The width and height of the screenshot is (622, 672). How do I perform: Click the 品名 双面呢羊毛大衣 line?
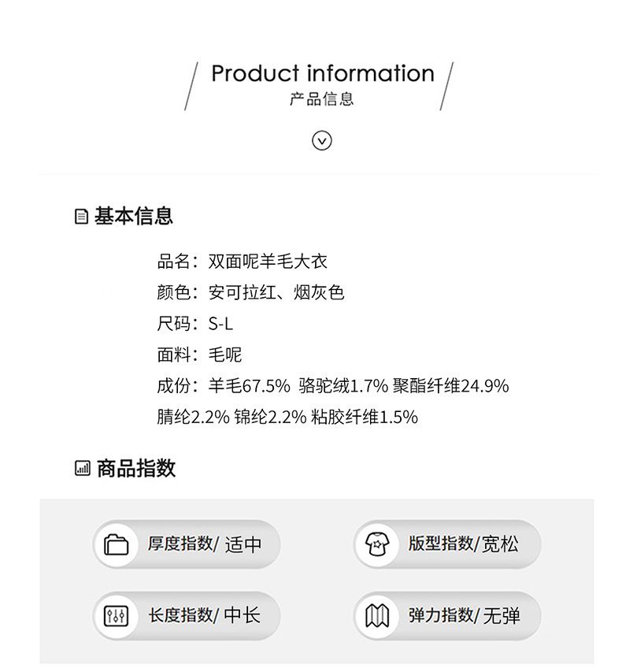tap(242, 262)
